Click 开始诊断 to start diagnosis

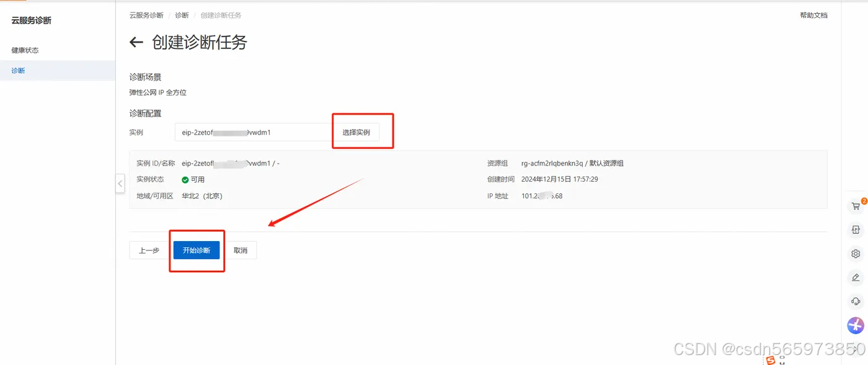click(x=197, y=250)
